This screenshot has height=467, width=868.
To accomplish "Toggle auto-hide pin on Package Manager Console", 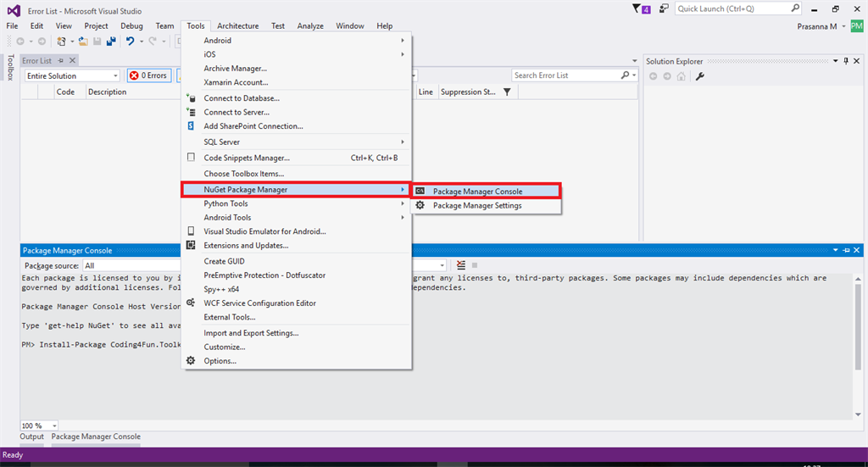I will (847, 251).
